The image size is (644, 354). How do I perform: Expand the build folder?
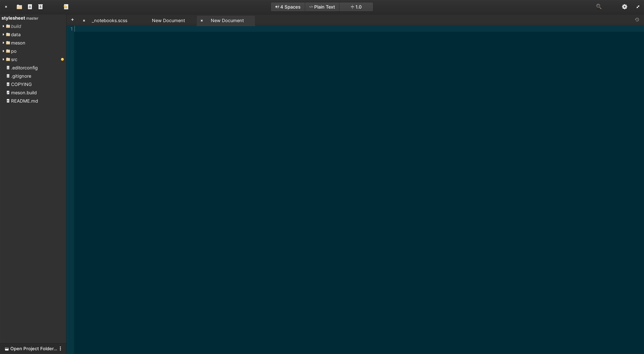(x=3, y=26)
